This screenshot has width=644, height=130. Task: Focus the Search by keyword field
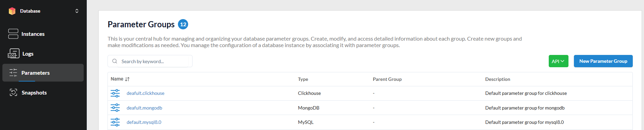point(150,61)
